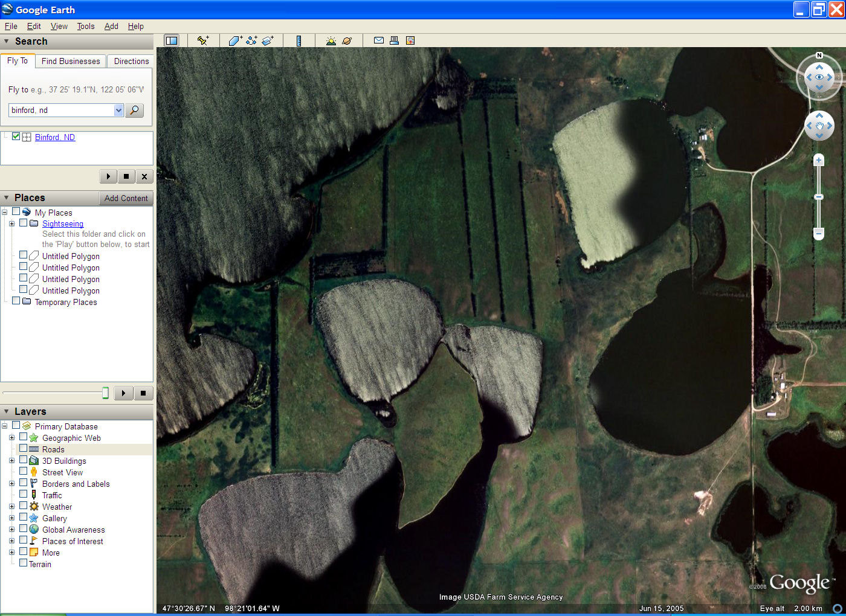
Task: Open the ruler measuring tool
Action: coord(299,40)
